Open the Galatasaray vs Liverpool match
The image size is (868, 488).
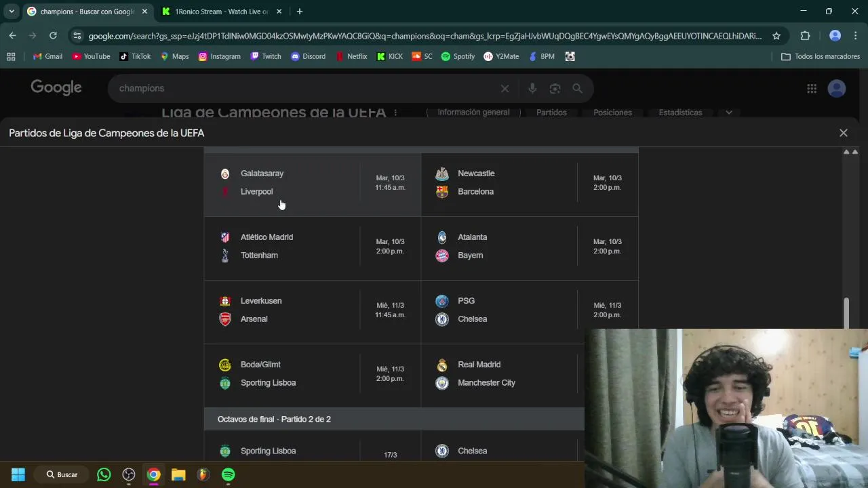(313, 184)
